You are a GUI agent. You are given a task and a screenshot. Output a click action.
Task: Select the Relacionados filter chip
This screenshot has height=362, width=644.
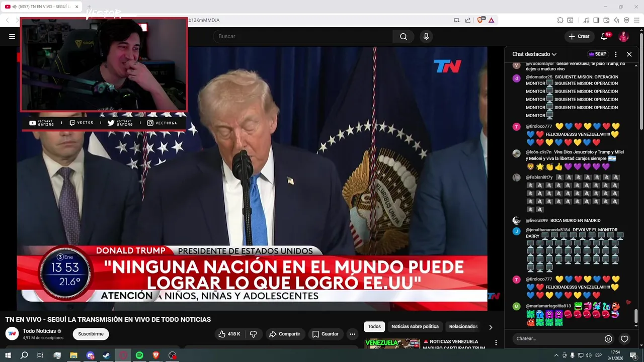pos(463,327)
